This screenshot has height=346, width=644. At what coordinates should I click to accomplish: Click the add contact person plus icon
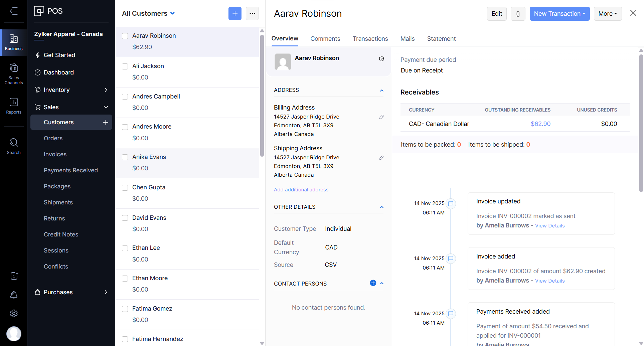[x=373, y=283]
